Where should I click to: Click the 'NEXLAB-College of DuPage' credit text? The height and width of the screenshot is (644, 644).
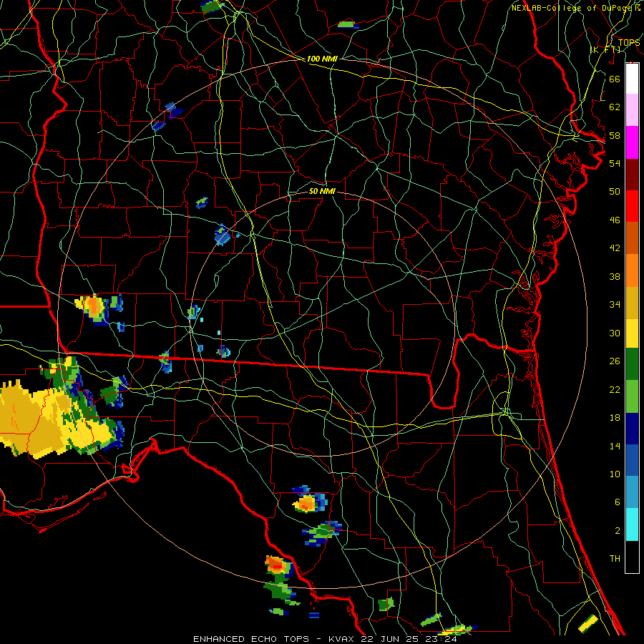click(572, 8)
